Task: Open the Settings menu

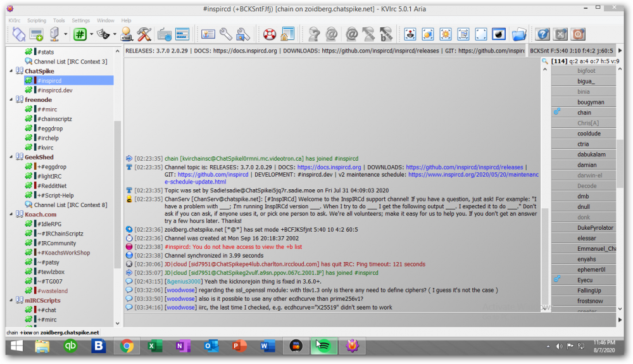Action: click(x=80, y=20)
